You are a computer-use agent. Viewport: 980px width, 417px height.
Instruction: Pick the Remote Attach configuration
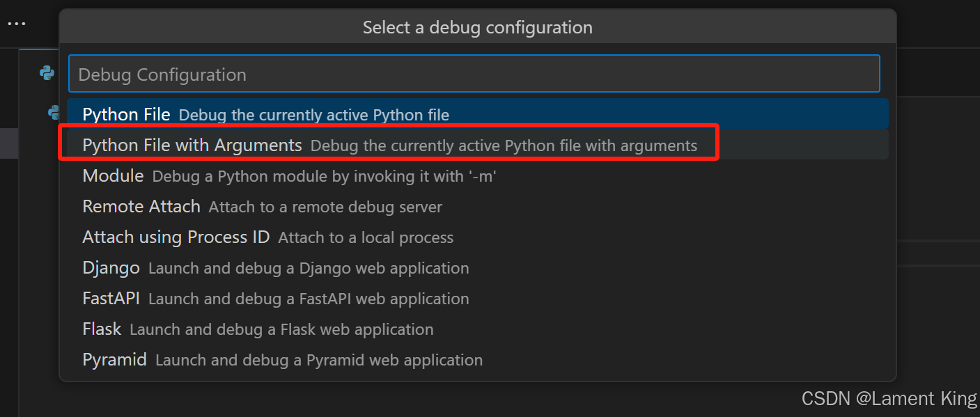point(141,207)
